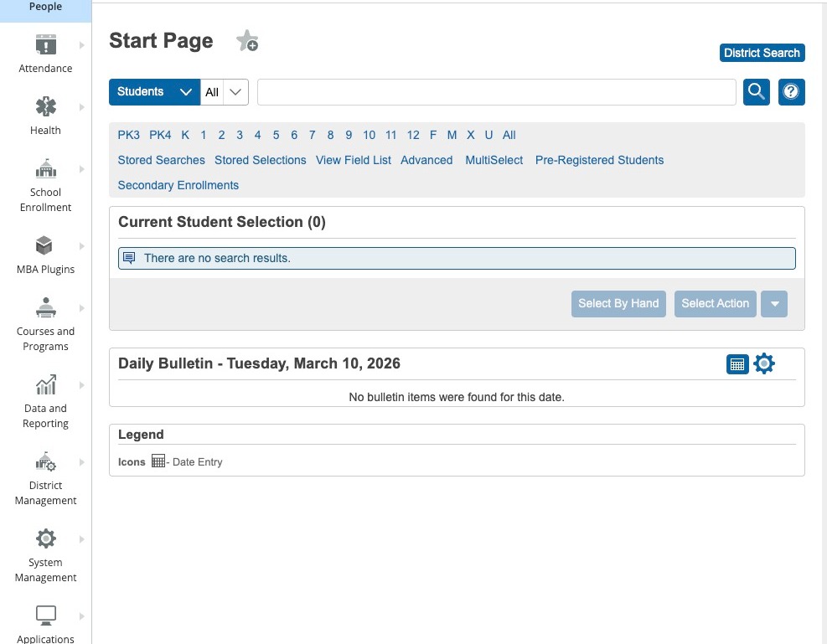827x644 pixels.
Task: Add Start Page to favorites star icon
Action: (247, 41)
